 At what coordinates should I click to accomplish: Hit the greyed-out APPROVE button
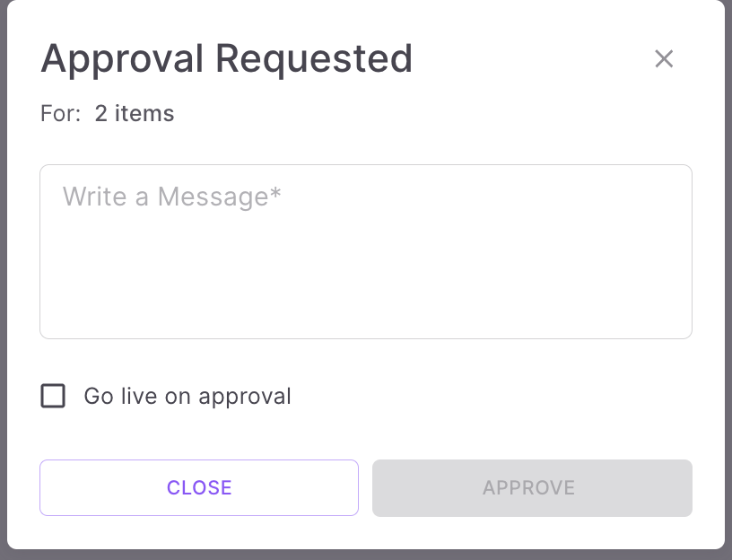[532, 487]
